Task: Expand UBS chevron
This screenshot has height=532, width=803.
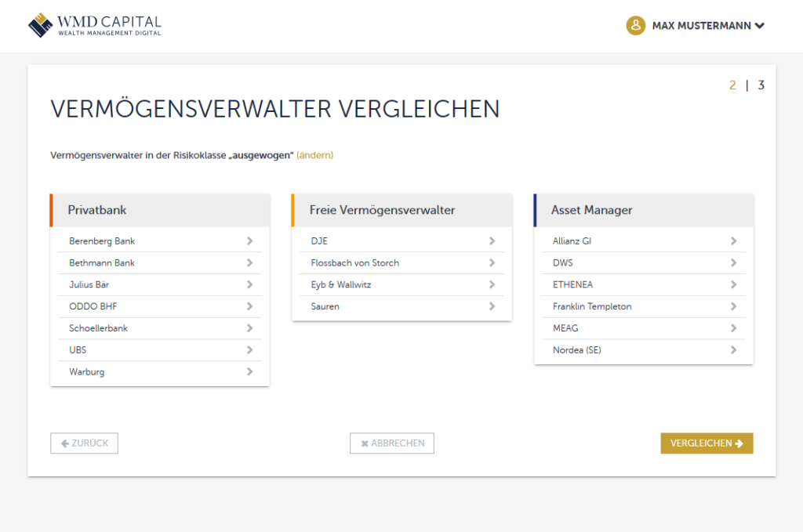Action: pyautogui.click(x=249, y=350)
